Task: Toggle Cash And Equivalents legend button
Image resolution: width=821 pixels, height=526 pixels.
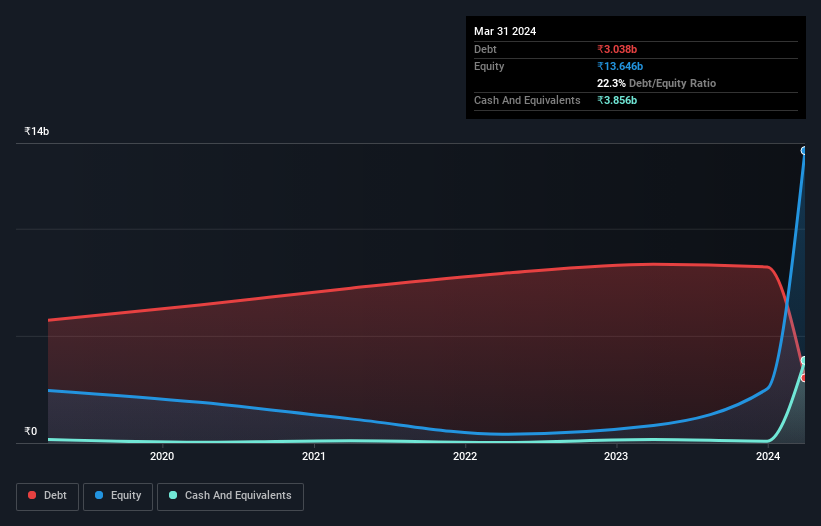Action: tap(230, 496)
